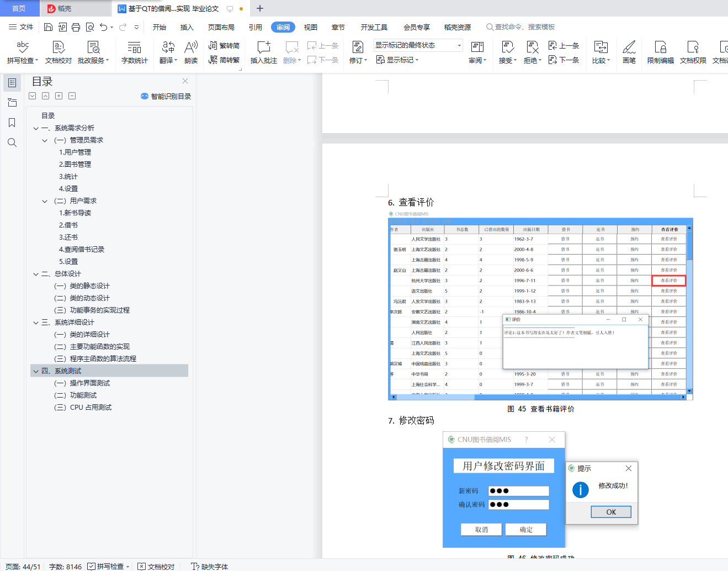Navigate to (三) CPU 占用测试 heading

pyautogui.click(x=83, y=408)
